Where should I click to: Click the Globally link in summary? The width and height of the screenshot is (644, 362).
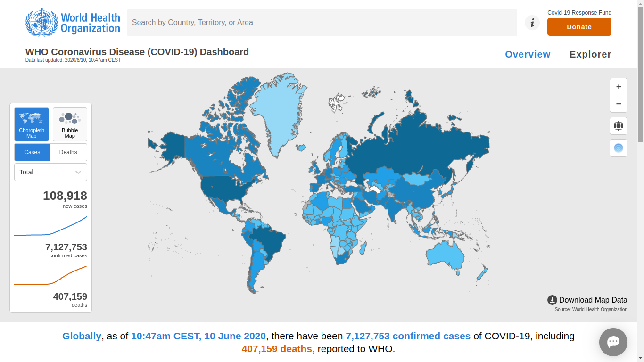[82, 336]
